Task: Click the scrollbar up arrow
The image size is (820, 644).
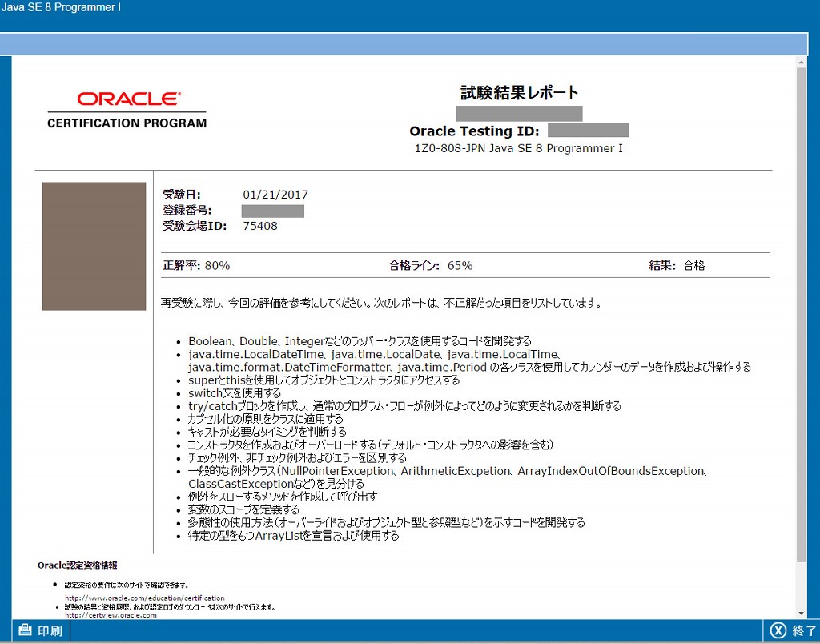Action: 801,62
